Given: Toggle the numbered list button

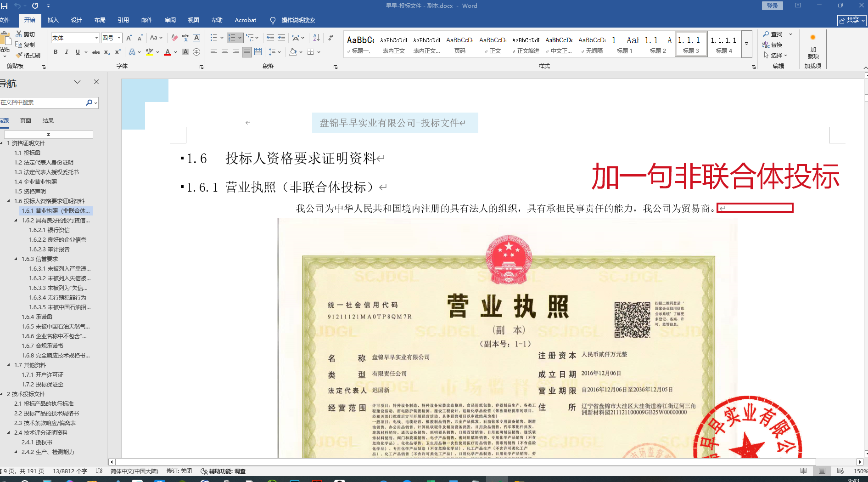Looking at the screenshot, I should tap(232, 38).
